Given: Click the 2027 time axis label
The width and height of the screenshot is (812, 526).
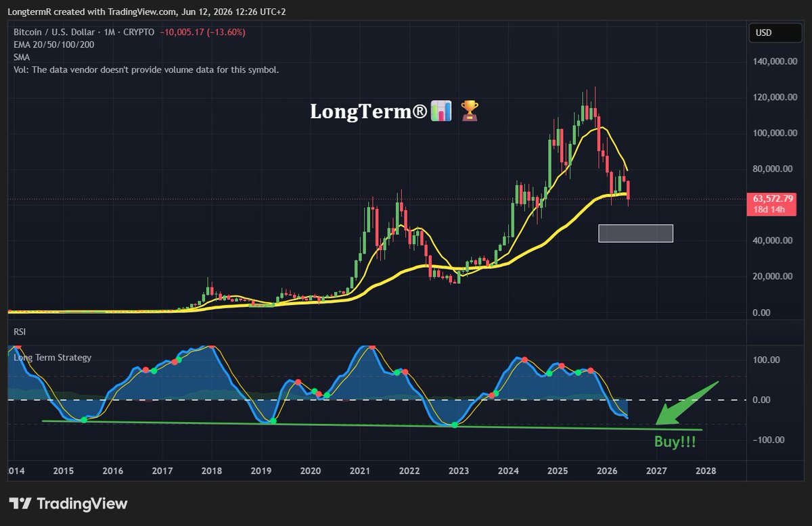Looking at the screenshot, I should click(x=656, y=471).
